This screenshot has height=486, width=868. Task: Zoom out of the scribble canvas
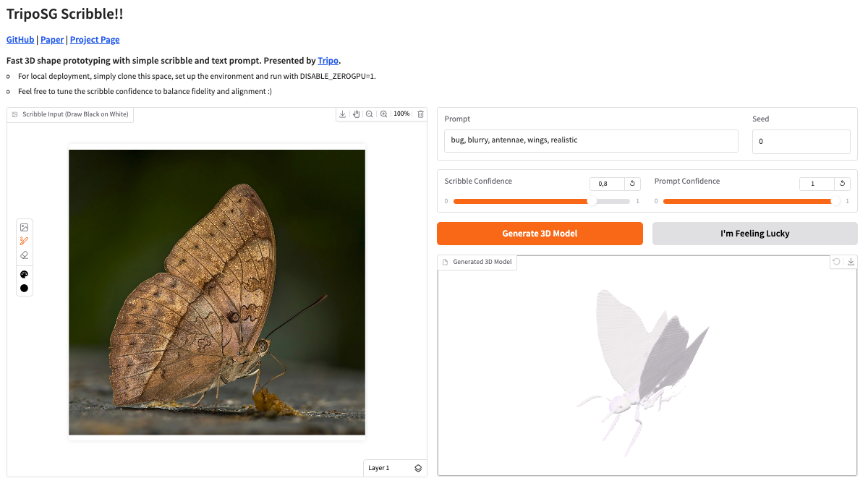[370, 114]
